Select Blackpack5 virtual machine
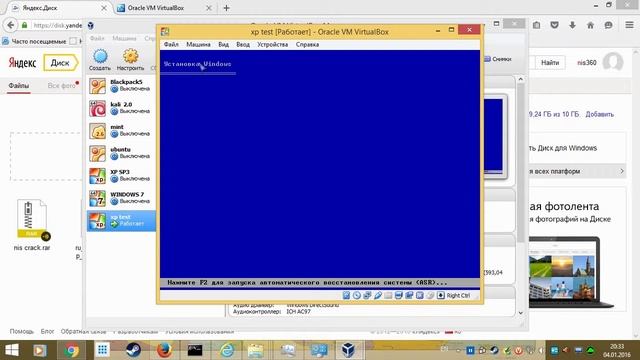640x360 pixels. [121, 85]
